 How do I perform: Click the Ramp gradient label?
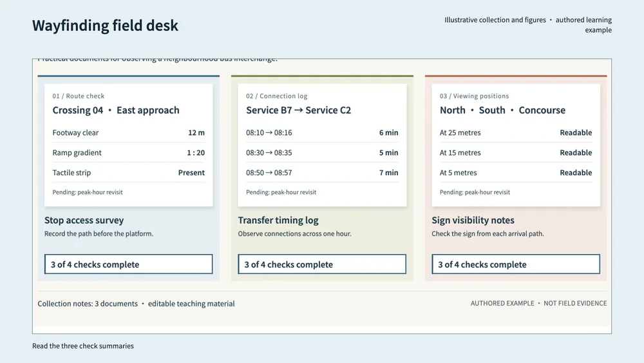click(x=77, y=153)
